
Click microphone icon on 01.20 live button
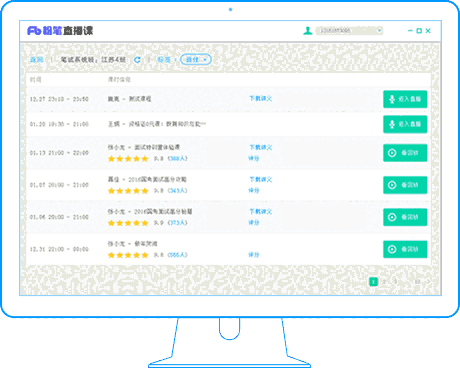392,124
